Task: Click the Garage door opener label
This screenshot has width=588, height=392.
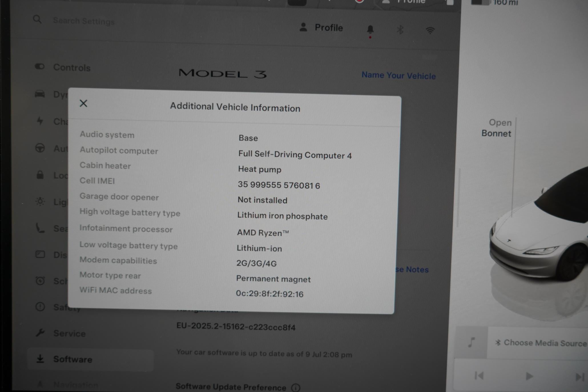Action: (x=119, y=197)
